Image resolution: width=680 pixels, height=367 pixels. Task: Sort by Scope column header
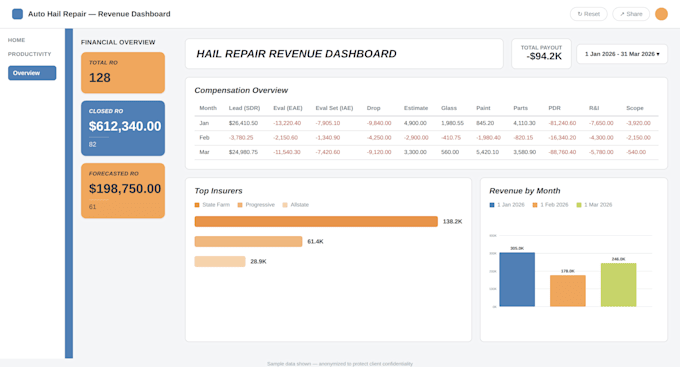tap(634, 108)
